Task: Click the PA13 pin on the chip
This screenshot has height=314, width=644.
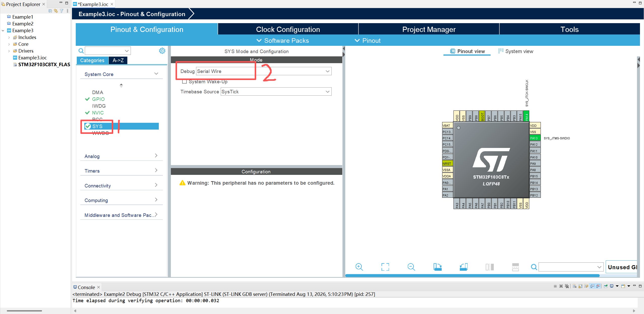Action: pos(535,138)
